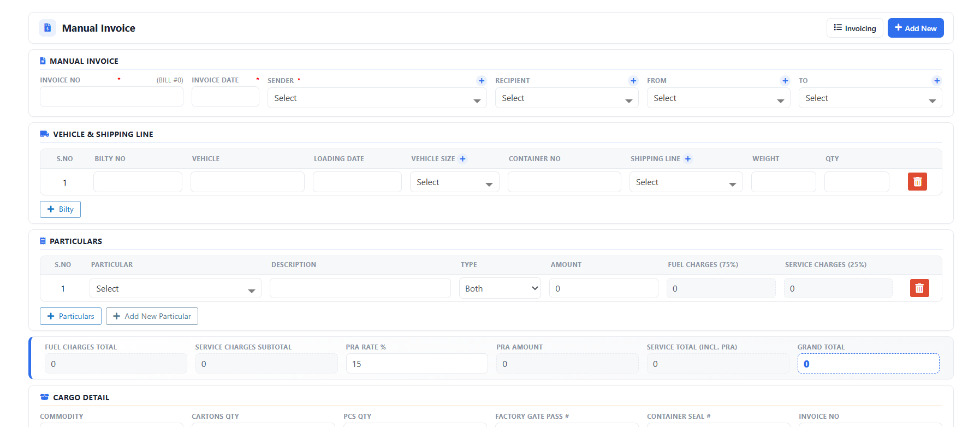Click the truck icon beside Vehicle & Shipping Line
Screen dimensions: 980x427
44,134
